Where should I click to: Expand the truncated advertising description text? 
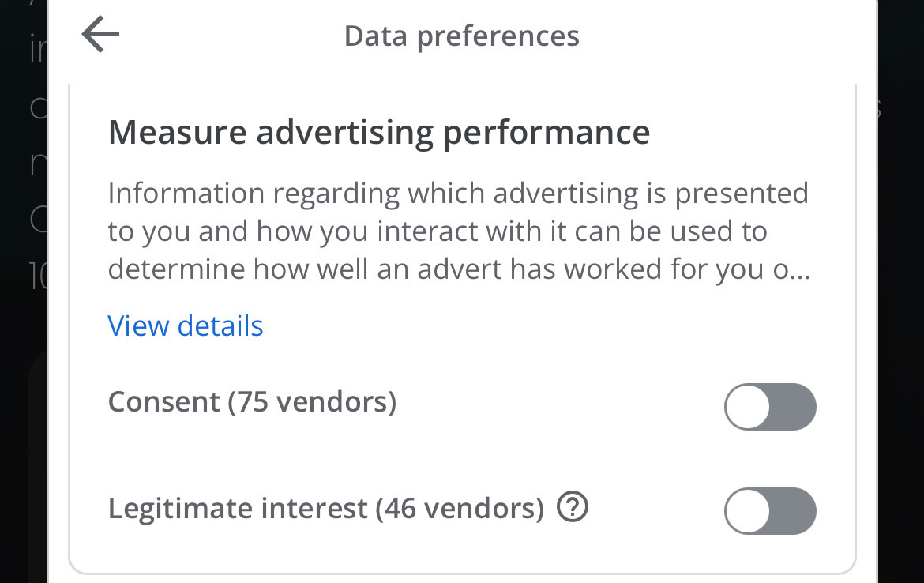tap(458, 231)
